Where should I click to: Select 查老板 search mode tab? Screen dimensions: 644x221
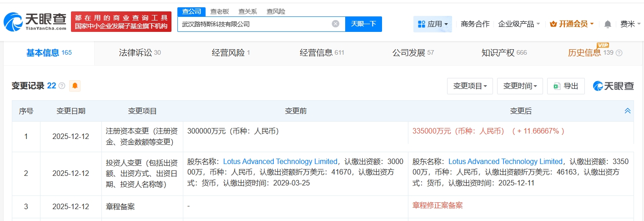pos(220,11)
